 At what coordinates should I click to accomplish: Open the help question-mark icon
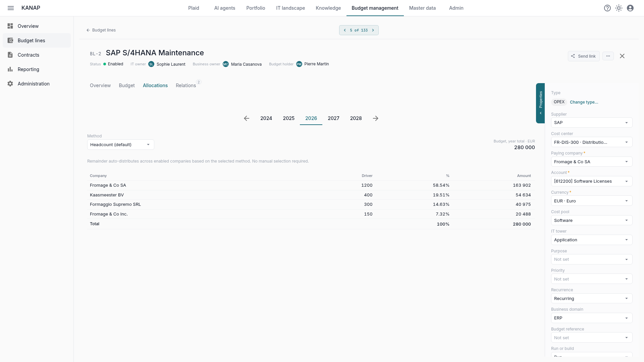607,8
